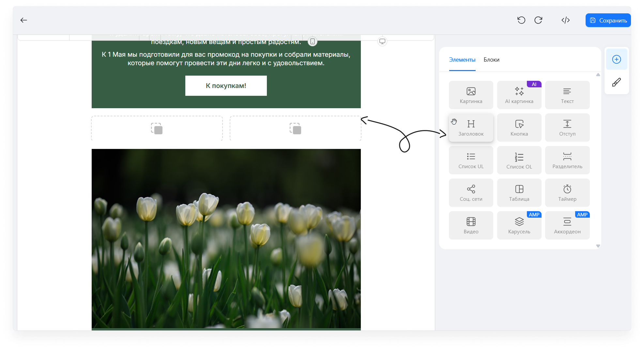
Task: Click the right empty drop placeholder
Action: 295,128
